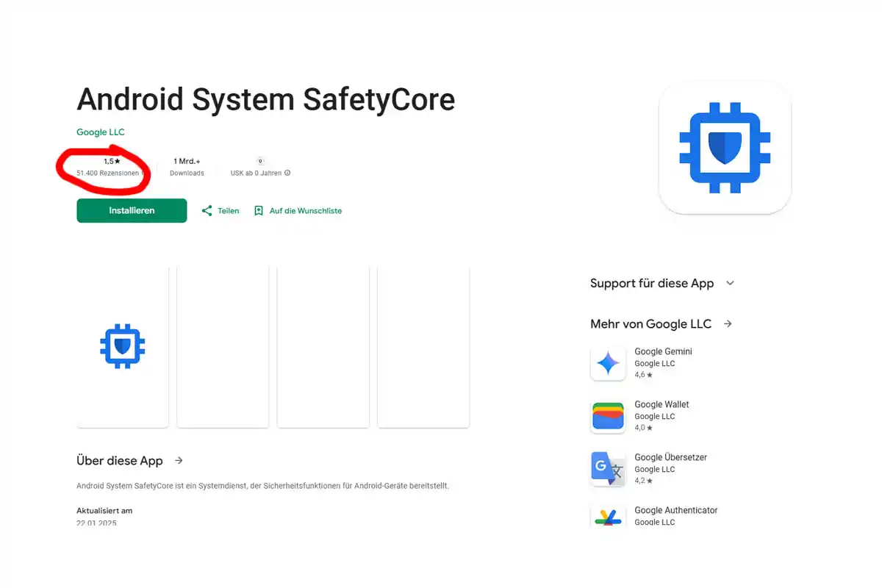Open Google Übersetzer app icon
This screenshot has height=588, width=882.
607,468
